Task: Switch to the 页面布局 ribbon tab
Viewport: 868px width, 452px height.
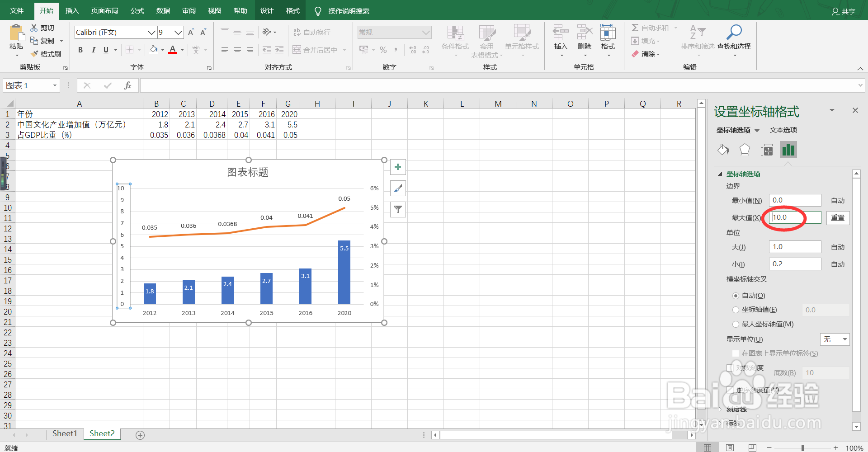Action: 105,11
